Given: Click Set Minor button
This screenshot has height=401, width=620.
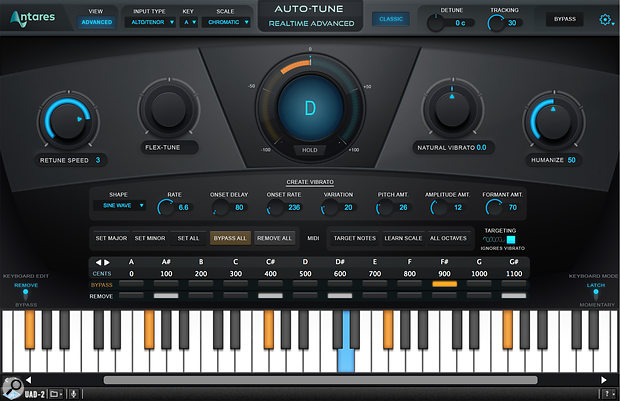Looking at the screenshot, I should click(x=150, y=238).
